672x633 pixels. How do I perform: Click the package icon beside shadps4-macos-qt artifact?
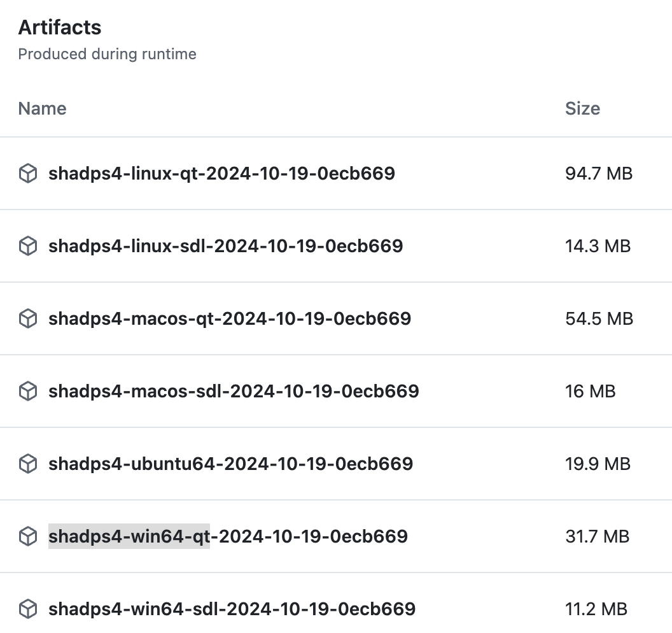[x=28, y=318]
